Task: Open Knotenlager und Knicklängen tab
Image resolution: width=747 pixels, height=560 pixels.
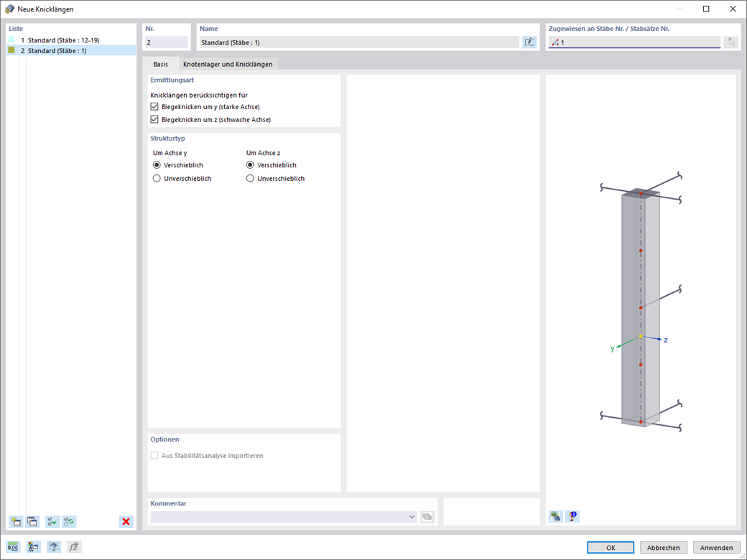Action: [x=228, y=64]
